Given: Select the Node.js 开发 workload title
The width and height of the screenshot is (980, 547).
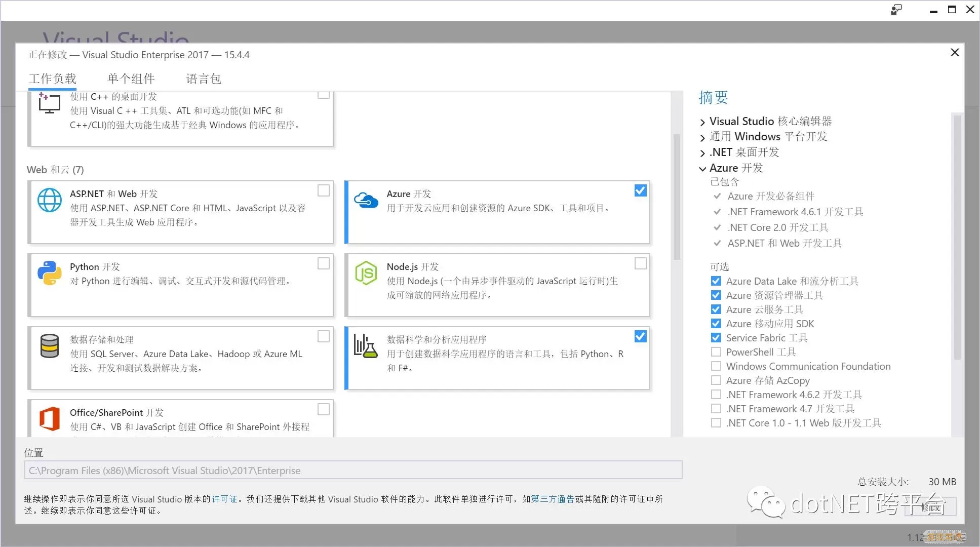Looking at the screenshot, I should (x=413, y=267).
